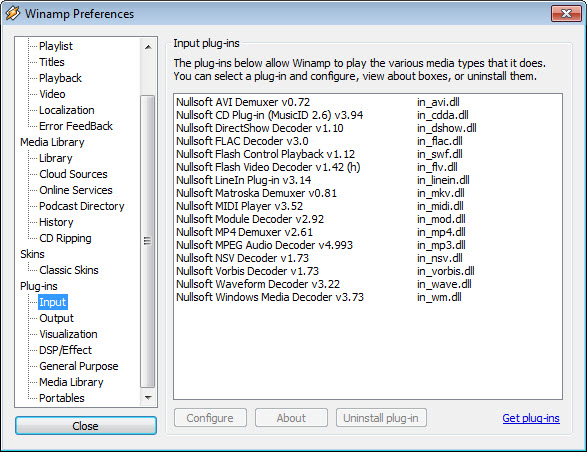This screenshot has width=587, height=452.
Task: Click the preferences tree scrollbar thumb
Action: pos(148,242)
